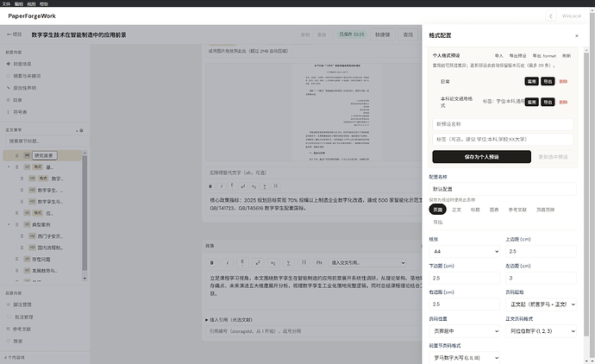Click 导出预设 in the presets header
The height and width of the screenshot is (364, 595).
click(517, 56)
